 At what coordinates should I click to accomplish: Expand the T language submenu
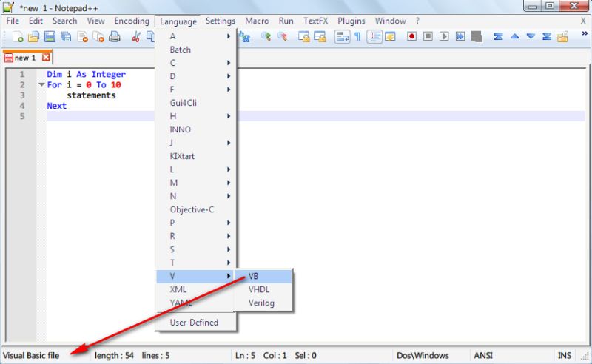pyautogui.click(x=196, y=263)
